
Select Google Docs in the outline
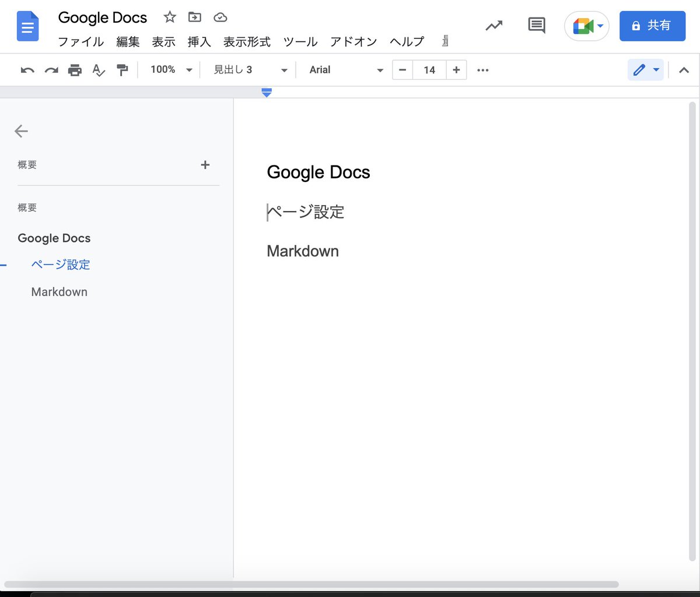[54, 238]
